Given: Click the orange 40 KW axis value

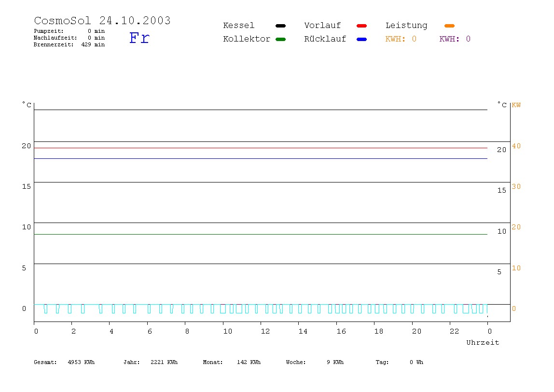Looking at the screenshot, I should click(516, 146).
